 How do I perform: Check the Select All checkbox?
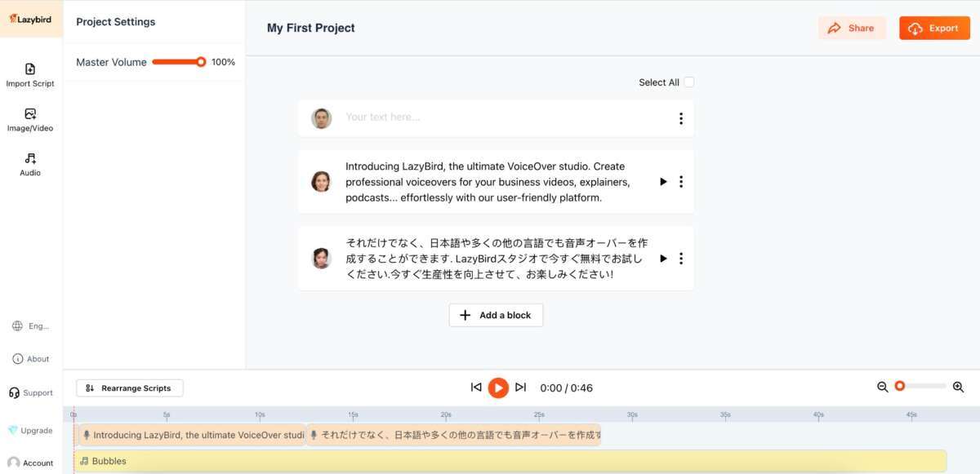[x=688, y=82]
